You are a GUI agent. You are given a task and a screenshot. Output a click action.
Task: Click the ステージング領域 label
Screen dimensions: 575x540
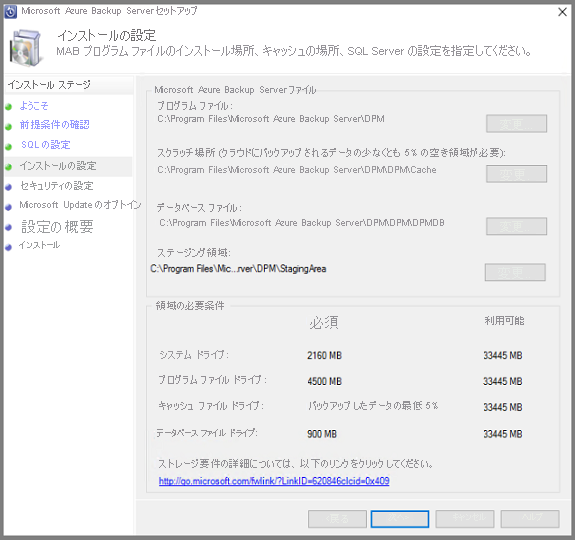[194, 253]
